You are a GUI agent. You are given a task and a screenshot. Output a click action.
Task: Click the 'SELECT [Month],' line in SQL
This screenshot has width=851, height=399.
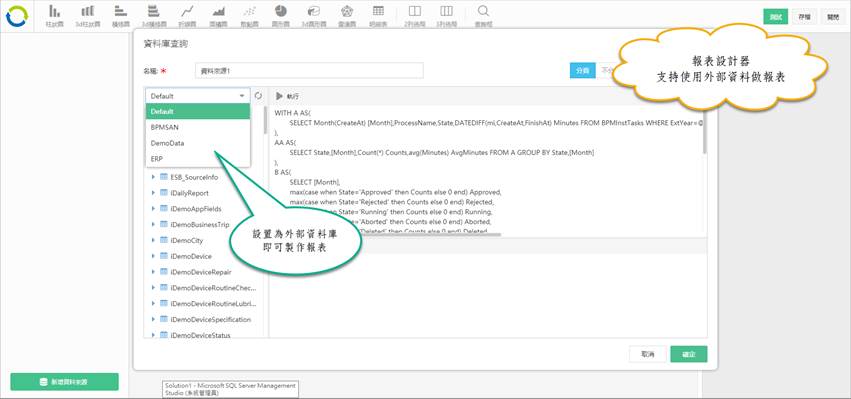pos(315,182)
